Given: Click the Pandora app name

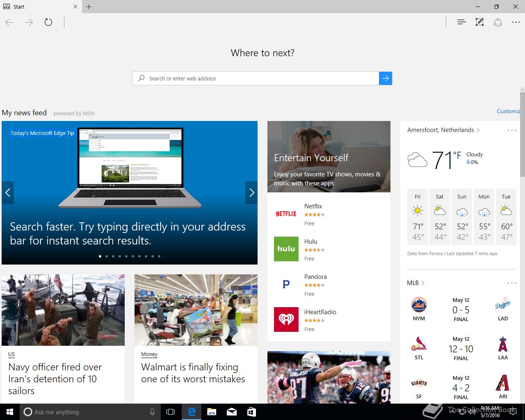Looking at the screenshot, I should tap(315, 277).
